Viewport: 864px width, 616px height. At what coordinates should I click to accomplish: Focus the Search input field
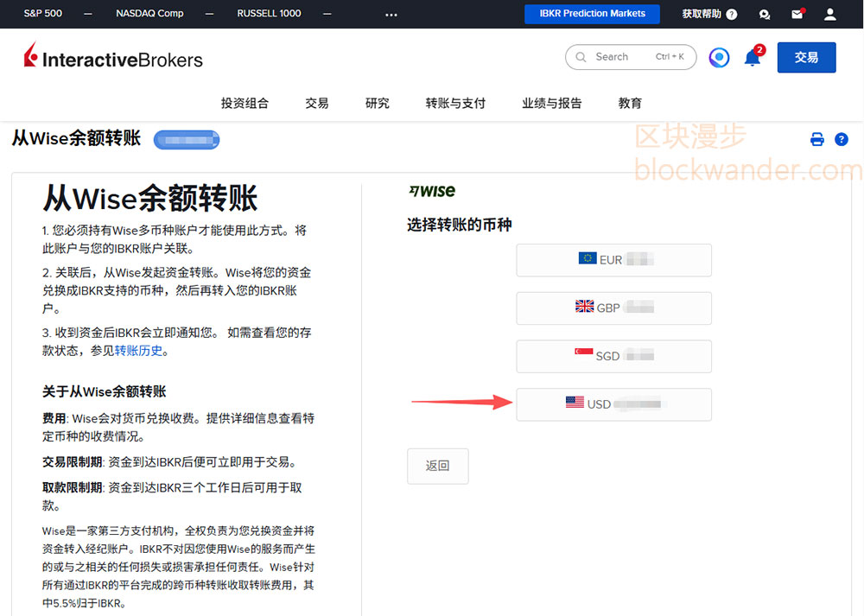[x=631, y=57]
